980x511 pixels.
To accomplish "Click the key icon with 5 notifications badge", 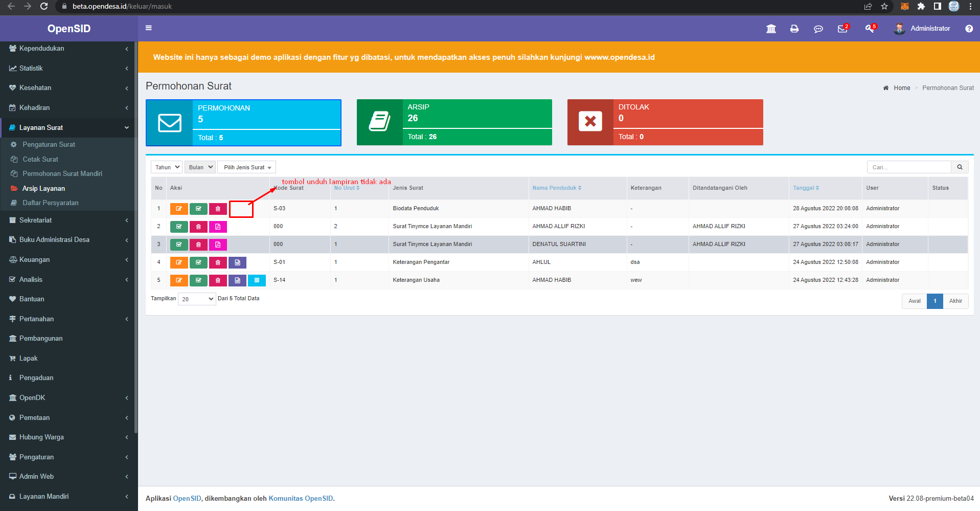I will (x=869, y=29).
